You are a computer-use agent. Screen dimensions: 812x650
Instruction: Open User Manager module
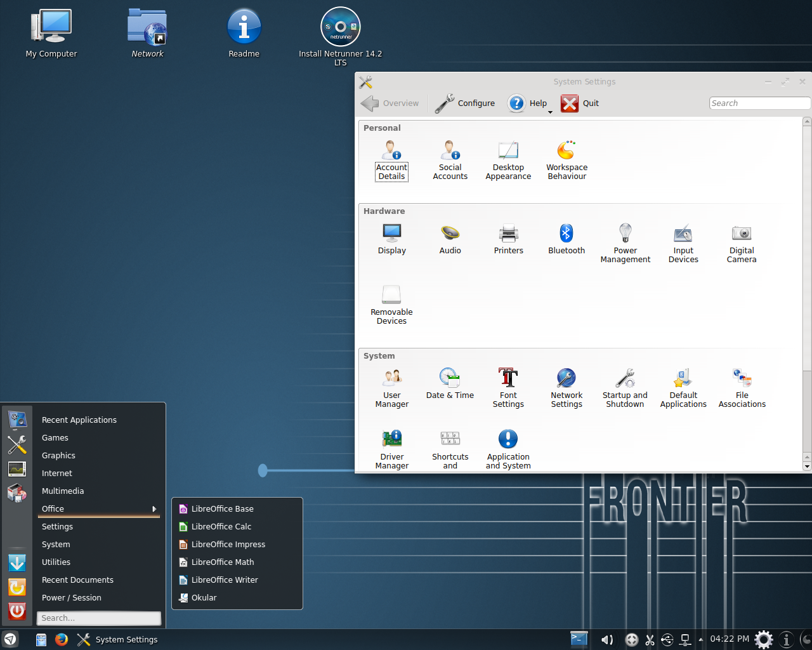pos(392,388)
